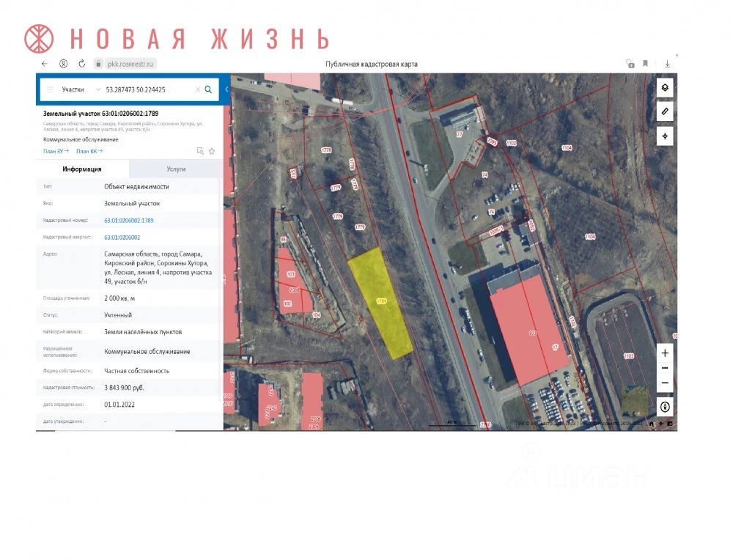Click the 3 843 900 руб. value
This screenshot has width=733, height=560.
pos(125,388)
